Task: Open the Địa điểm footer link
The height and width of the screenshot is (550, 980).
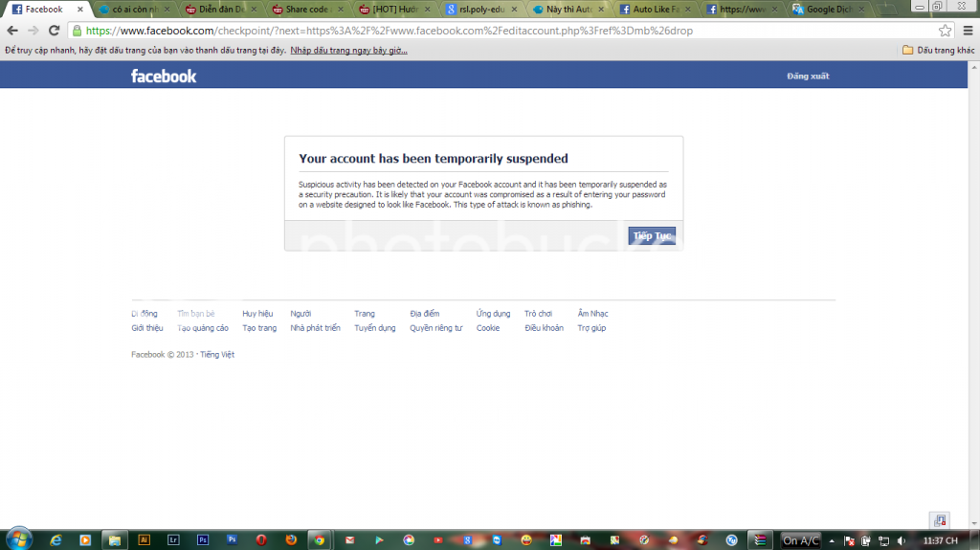Action: tap(424, 314)
